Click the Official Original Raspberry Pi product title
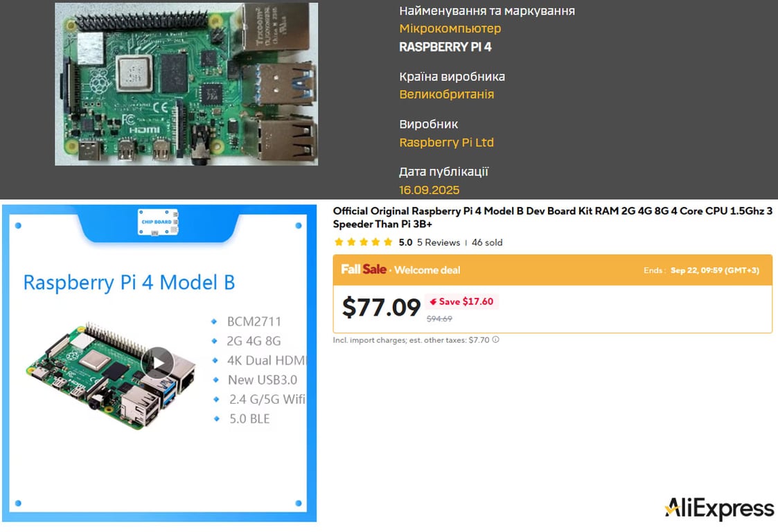The height and width of the screenshot is (532, 778). pos(552,218)
